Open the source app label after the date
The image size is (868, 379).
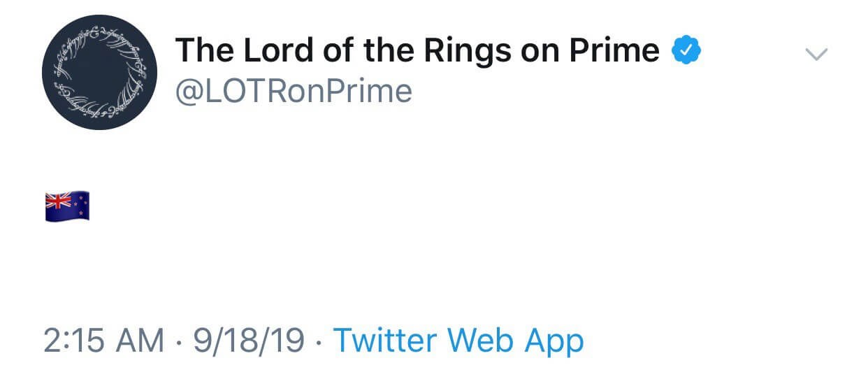458,341
